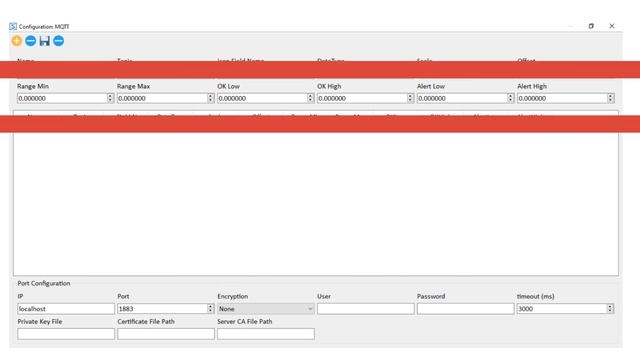Click the Password input field
The width and height of the screenshot is (640, 360).
[465, 309]
